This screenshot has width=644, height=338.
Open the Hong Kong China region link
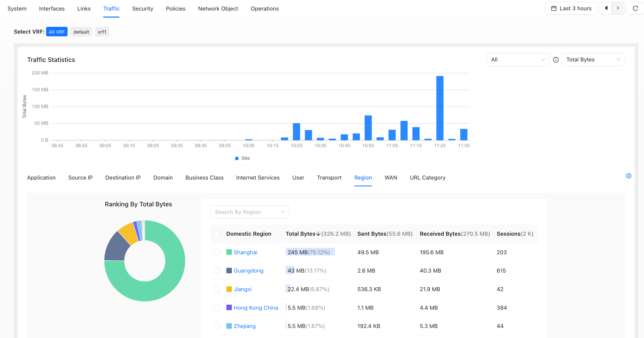click(x=256, y=308)
